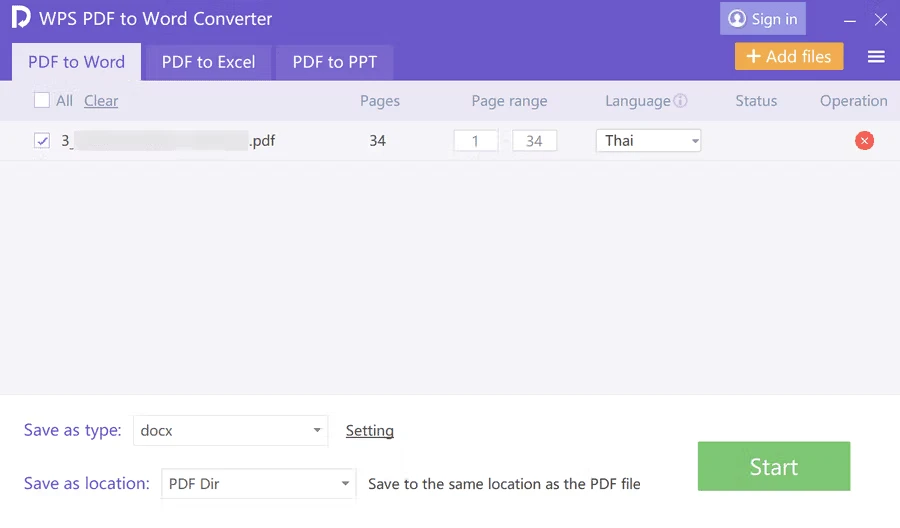
Task: Expand the Thai language dropdown
Action: coord(648,141)
